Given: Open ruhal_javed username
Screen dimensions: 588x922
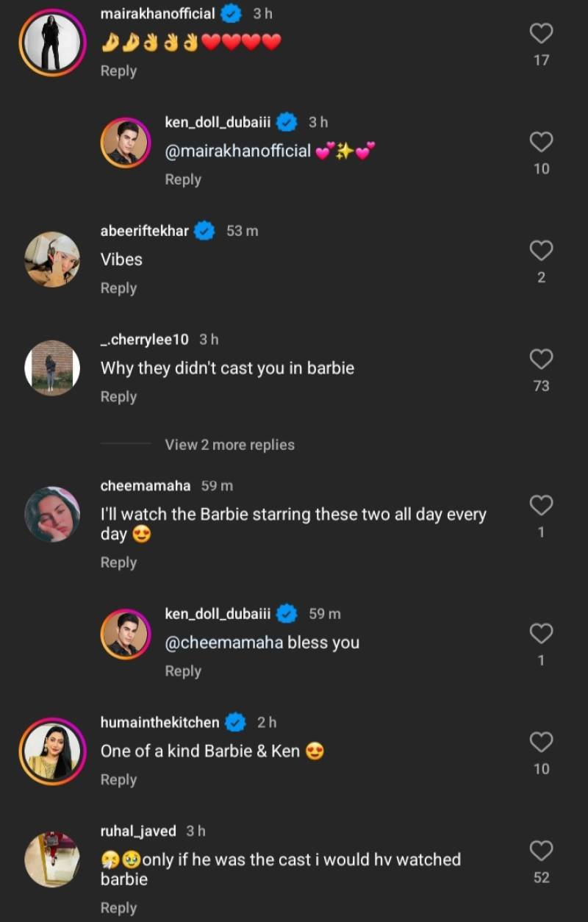Looking at the screenshot, I should coord(138,831).
